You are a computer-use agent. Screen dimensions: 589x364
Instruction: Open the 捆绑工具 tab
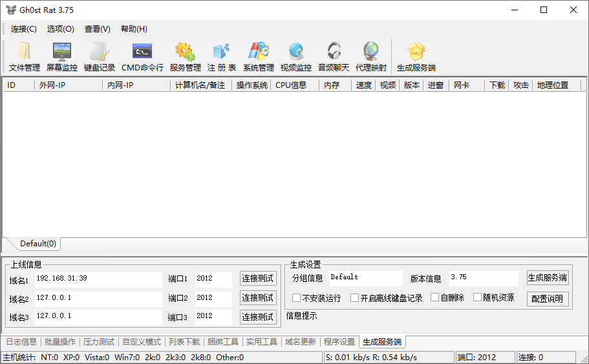coord(223,342)
